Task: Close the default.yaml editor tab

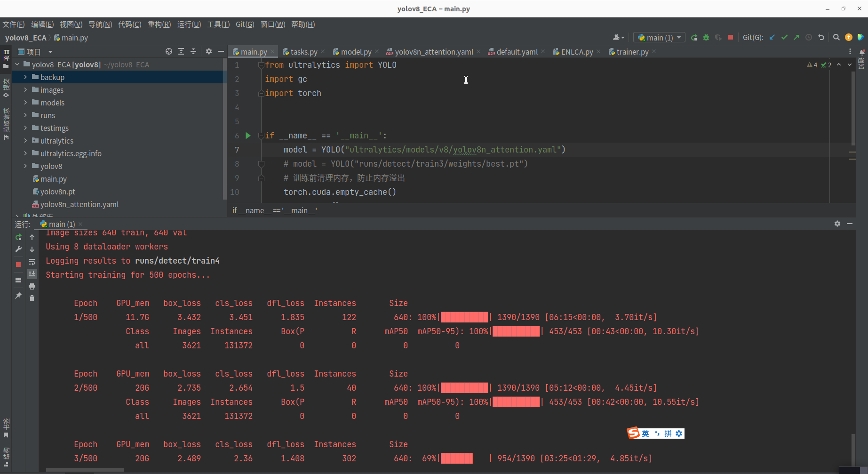Action: pos(543,52)
